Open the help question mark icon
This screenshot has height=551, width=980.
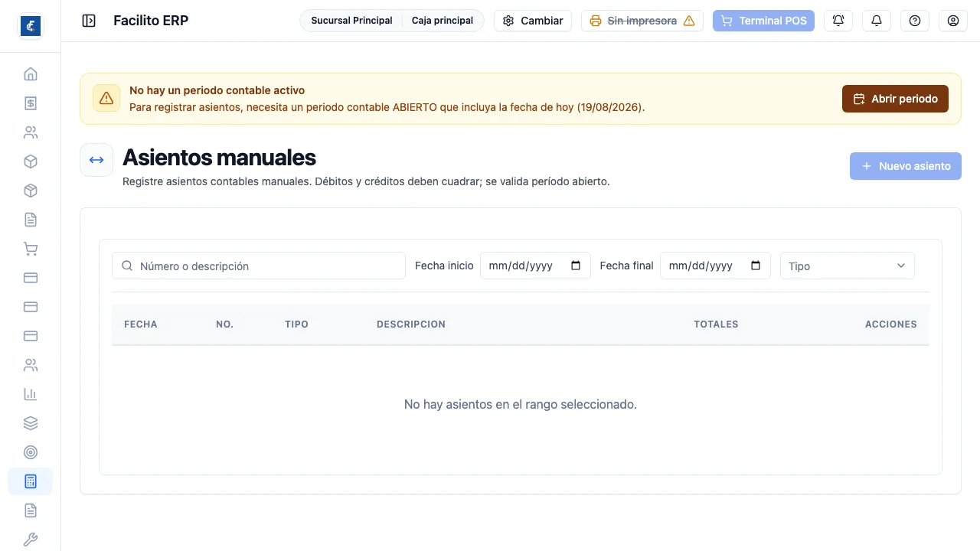pyautogui.click(x=915, y=21)
